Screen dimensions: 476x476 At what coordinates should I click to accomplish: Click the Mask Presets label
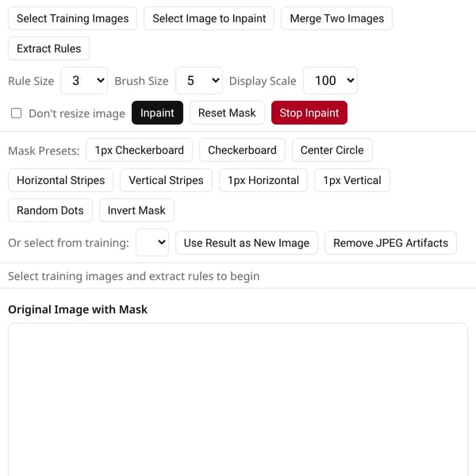pos(44,151)
